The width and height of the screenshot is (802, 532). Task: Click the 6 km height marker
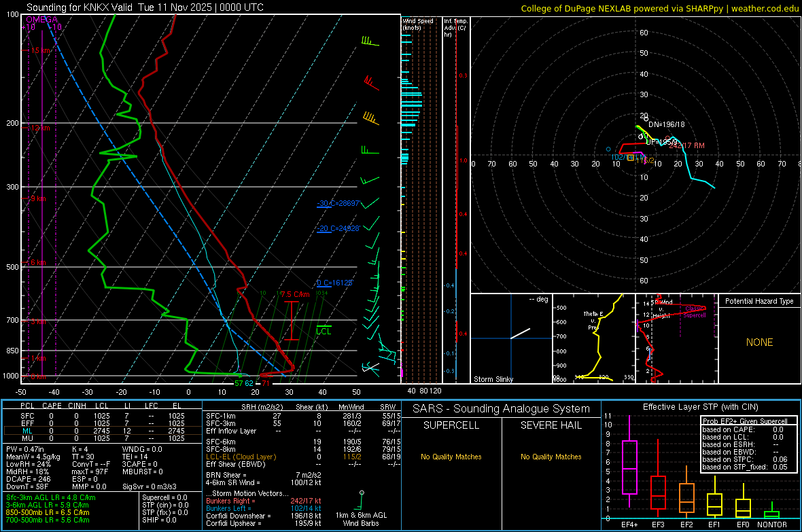[x=38, y=262]
